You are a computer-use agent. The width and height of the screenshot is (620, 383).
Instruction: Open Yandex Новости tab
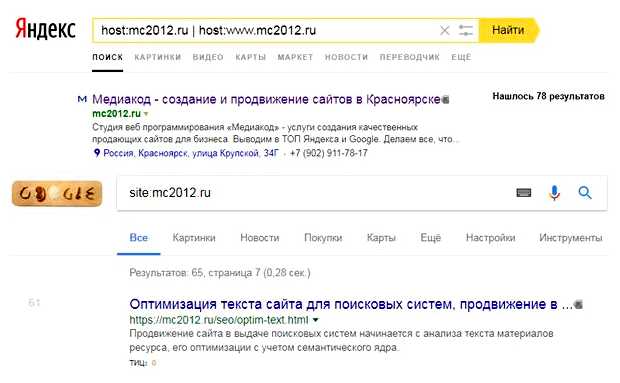tap(346, 57)
